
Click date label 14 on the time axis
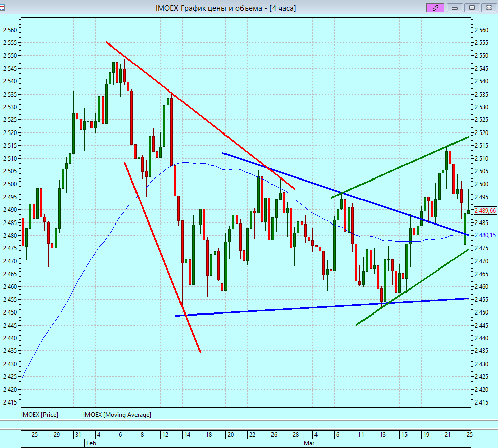click(x=187, y=435)
